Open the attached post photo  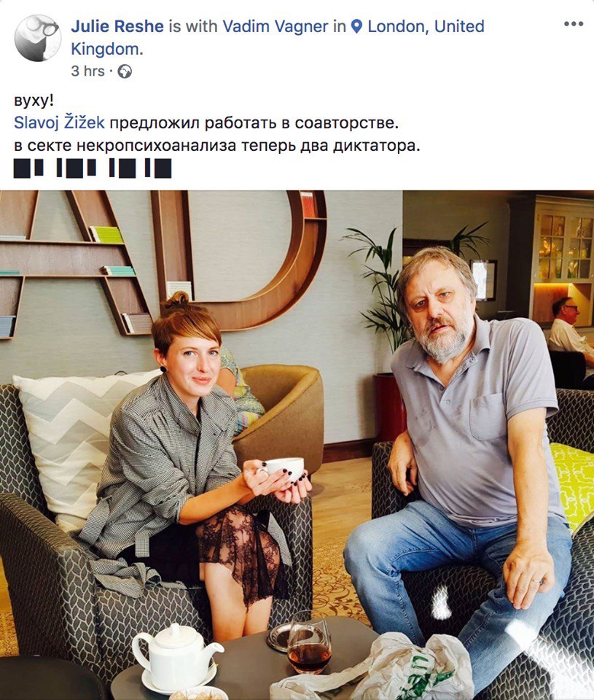[x=297, y=445]
